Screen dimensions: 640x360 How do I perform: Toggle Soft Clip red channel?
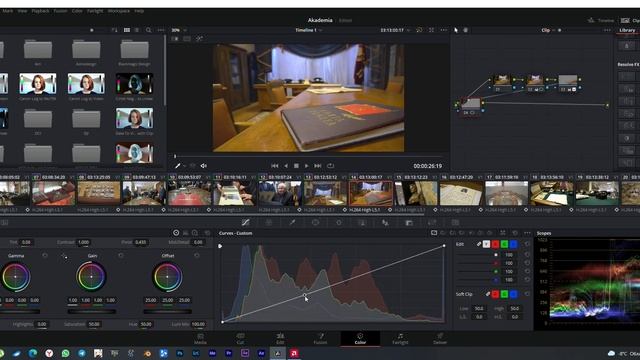pyautogui.click(x=495, y=294)
